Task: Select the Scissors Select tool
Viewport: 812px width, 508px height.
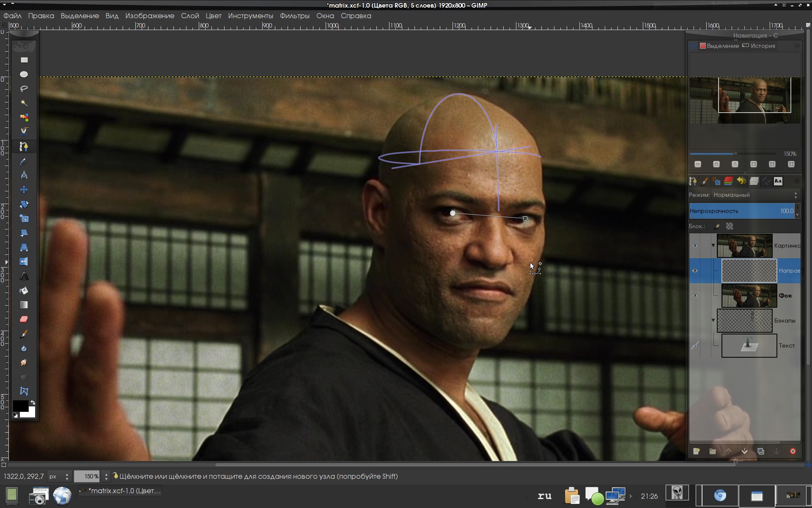Action: tap(24, 132)
